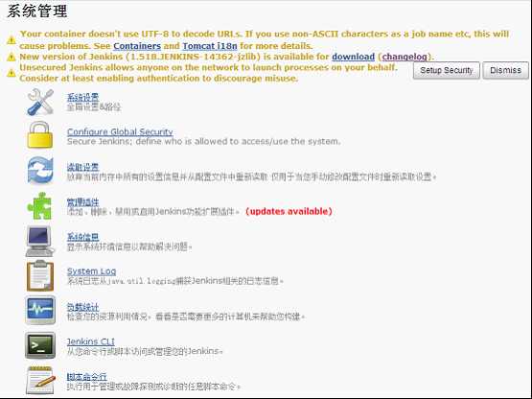Click the warning icon beside Unsecured Jenkins message
Image resolution: width=532 pixels, height=399 pixels.
pos(12,73)
